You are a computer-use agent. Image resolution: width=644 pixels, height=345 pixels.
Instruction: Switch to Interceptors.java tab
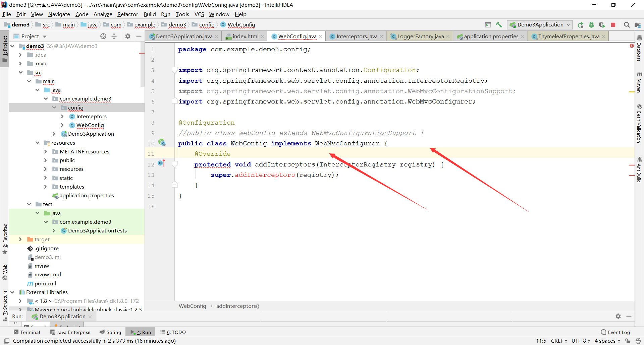(x=356, y=36)
